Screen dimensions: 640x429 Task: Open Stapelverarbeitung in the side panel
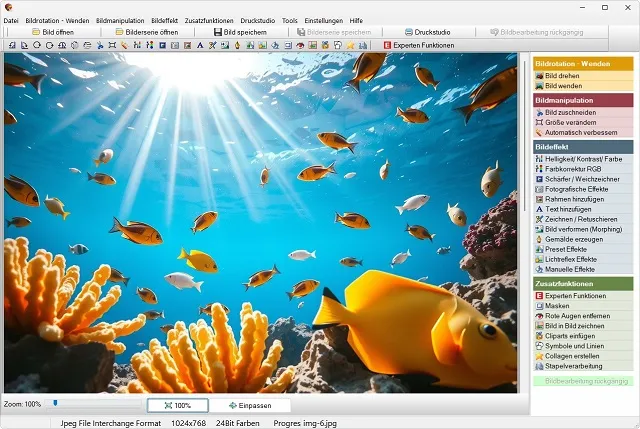(x=583, y=366)
